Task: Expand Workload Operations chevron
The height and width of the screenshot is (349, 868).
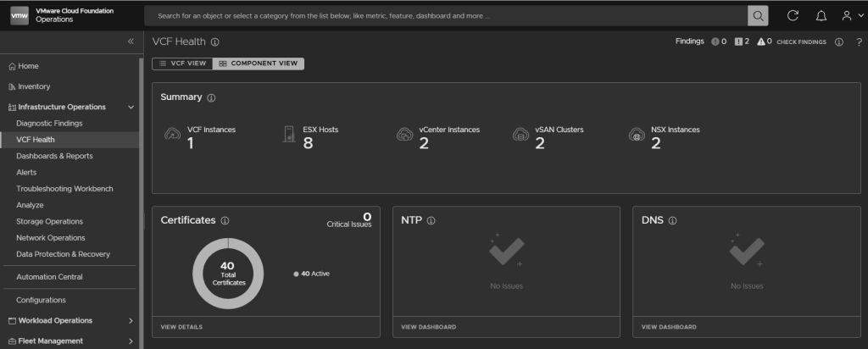Action: click(x=131, y=321)
